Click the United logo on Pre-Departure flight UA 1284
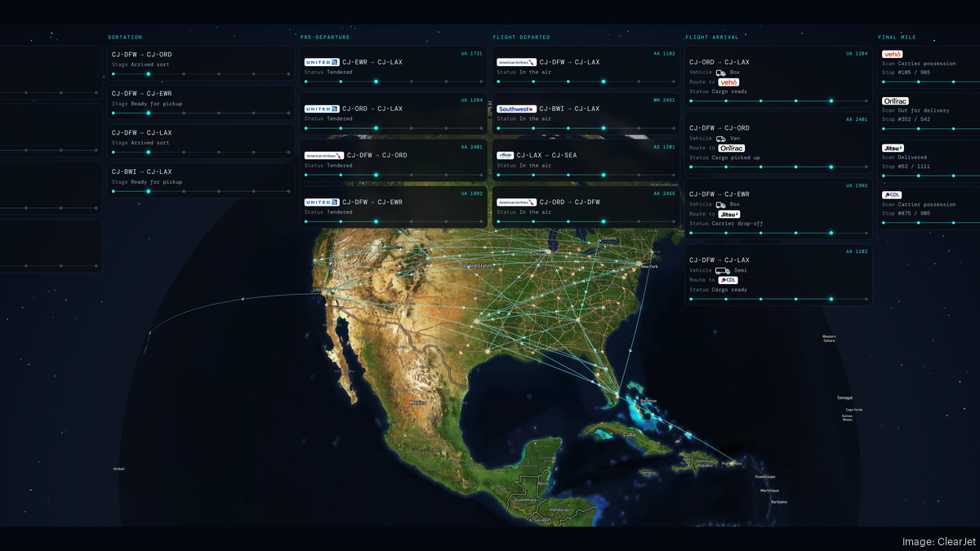980x551 pixels. (322, 109)
